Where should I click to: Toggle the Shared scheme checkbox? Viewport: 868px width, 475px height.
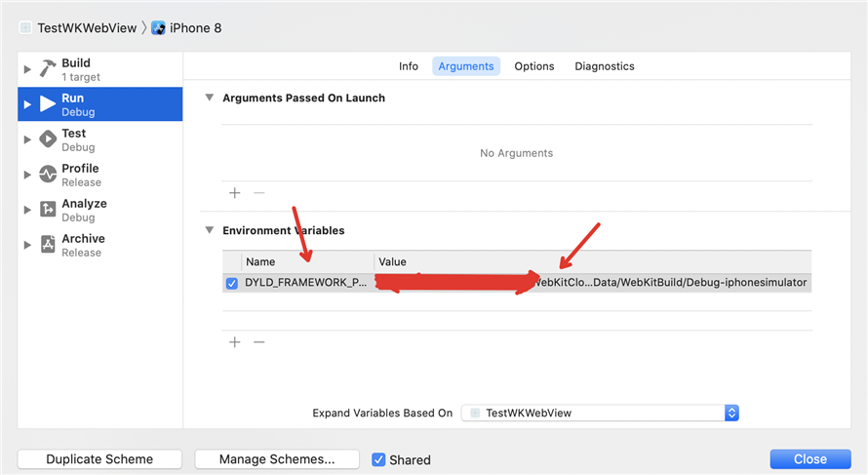[x=378, y=459]
